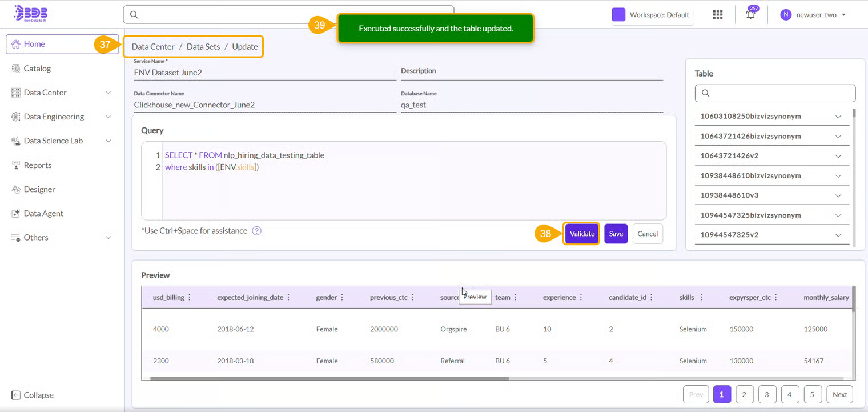Click the Designer sidebar icon
Viewport: 868px width, 412px height.
pyautogui.click(x=16, y=189)
